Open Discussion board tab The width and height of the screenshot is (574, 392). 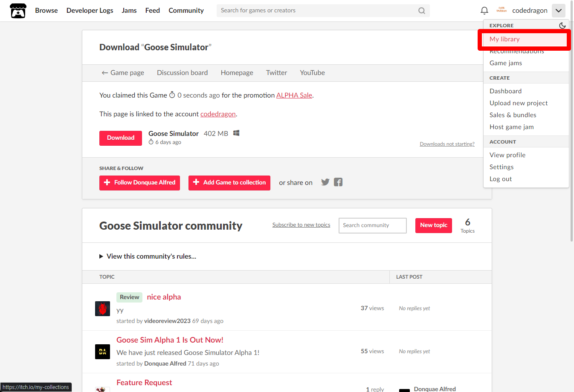pos(183,73)
